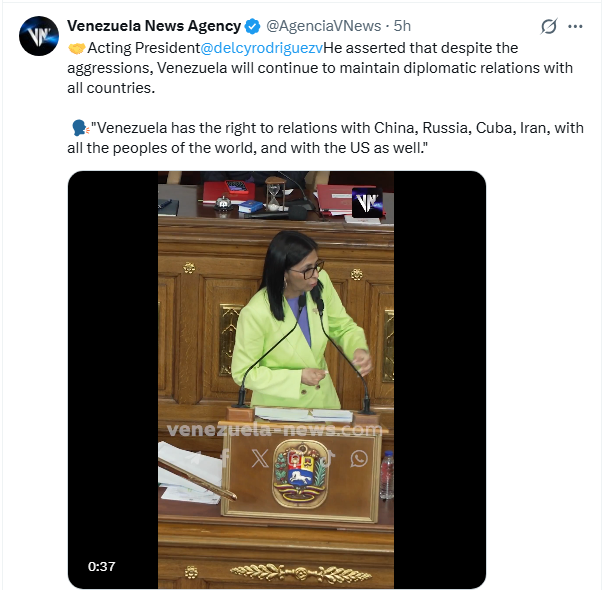Click the coat of arms emblem in the video

click(300, 475)
